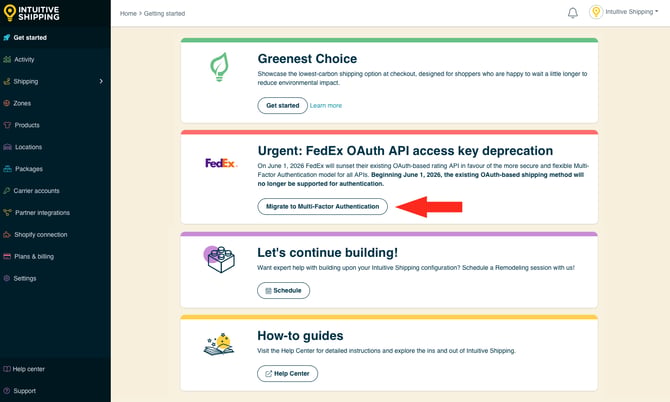The width and height of the screenshot is (670, 402).
Task: Click the Locations building icon
Action: click(7, 147)
